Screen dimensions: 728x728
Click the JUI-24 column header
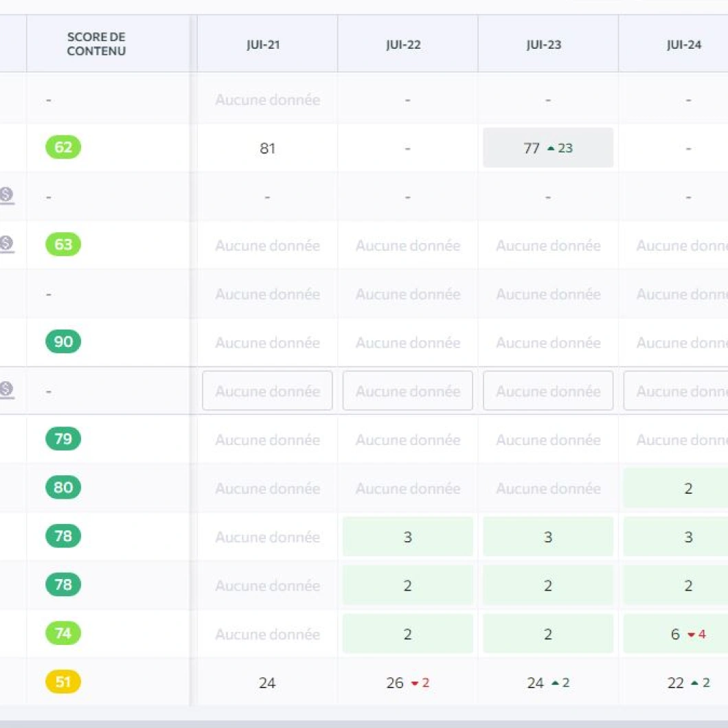point(687,45)
